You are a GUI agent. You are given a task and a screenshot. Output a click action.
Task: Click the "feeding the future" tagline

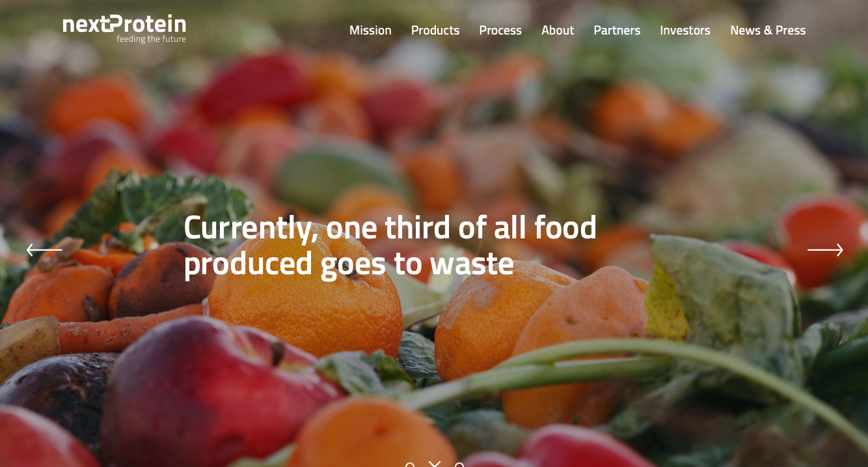click(x=152, y=39)
